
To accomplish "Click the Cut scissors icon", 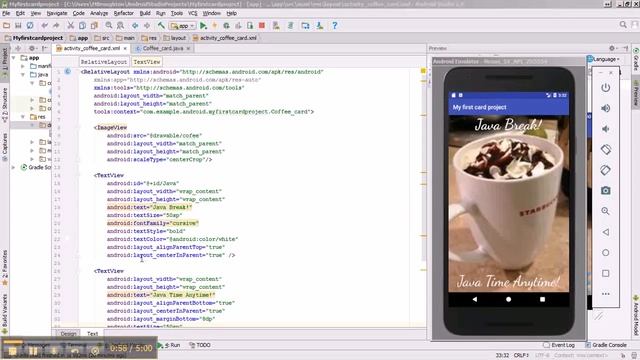I will [71, 25].
